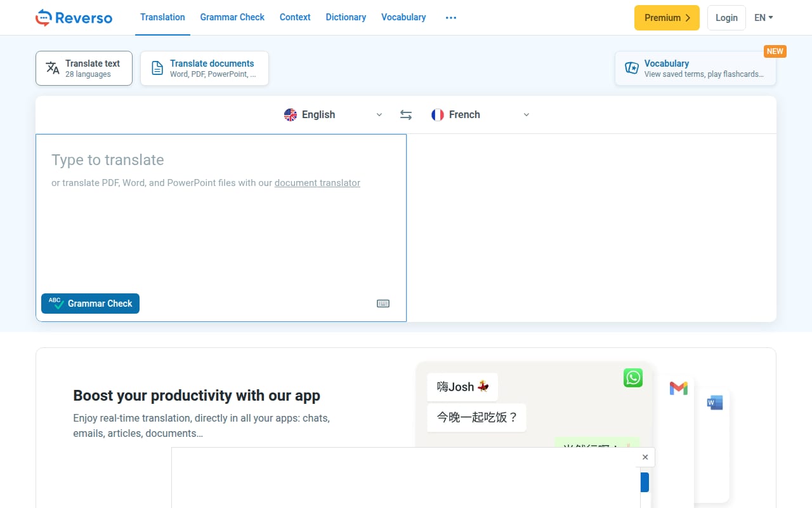The width and height of the screenshot is (812, 508).
Task: Click the 嗨Josh chat bubble
Action: pos(462,387)
